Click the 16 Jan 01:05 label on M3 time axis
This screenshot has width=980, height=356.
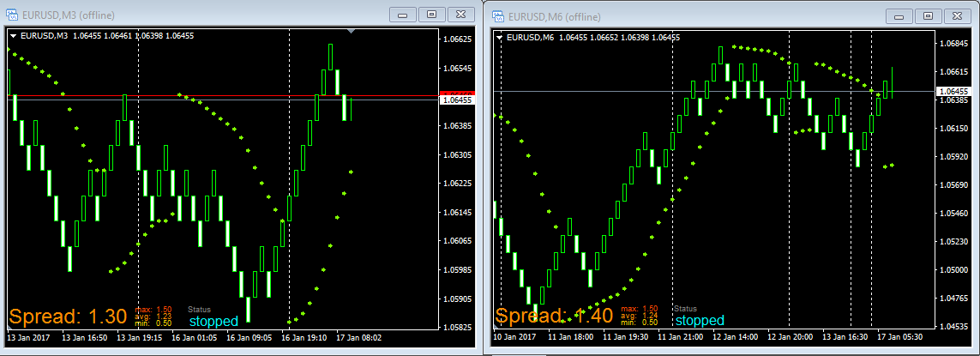point(195,338)
